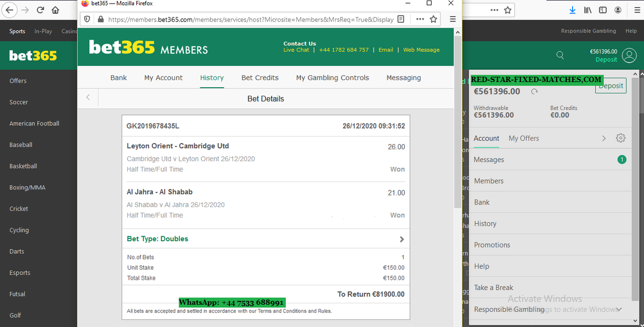Click the Deposit link under balance
Image resolution: width=644 pixels, height=327 pixels.
coord(606,59)
